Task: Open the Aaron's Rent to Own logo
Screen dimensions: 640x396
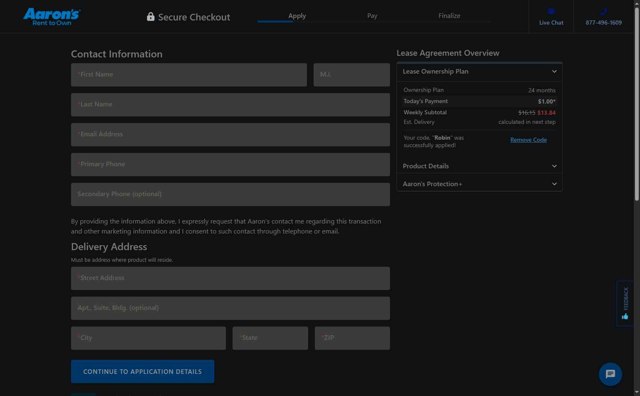Action: 51,17
